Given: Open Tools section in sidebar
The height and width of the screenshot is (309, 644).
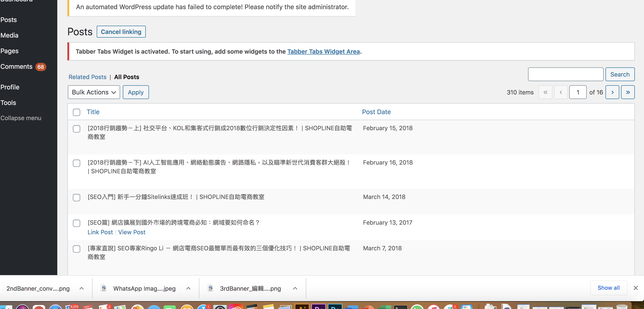Looking at the screenshot, I should click(x=8, y=103).
